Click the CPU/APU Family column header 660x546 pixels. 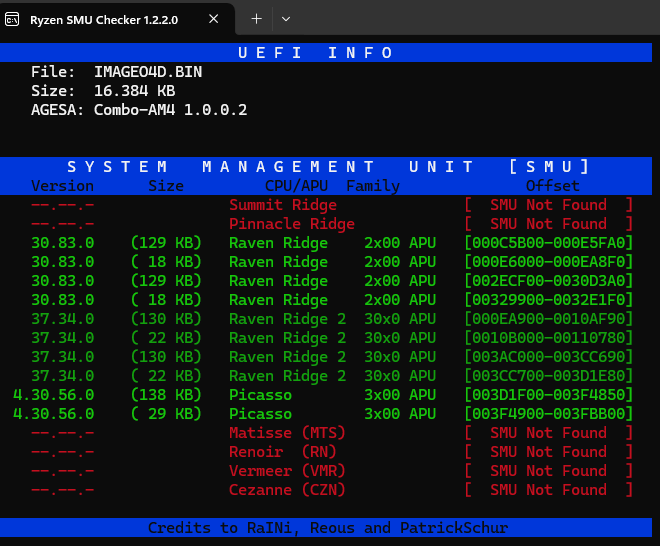pyautogui.click(x=332, y=186)
